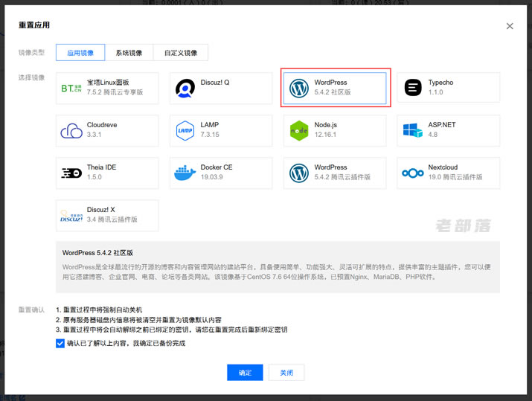Click the Discuz! Q logo icon
The height and width of the screenshot is (401, 532).
185,89
